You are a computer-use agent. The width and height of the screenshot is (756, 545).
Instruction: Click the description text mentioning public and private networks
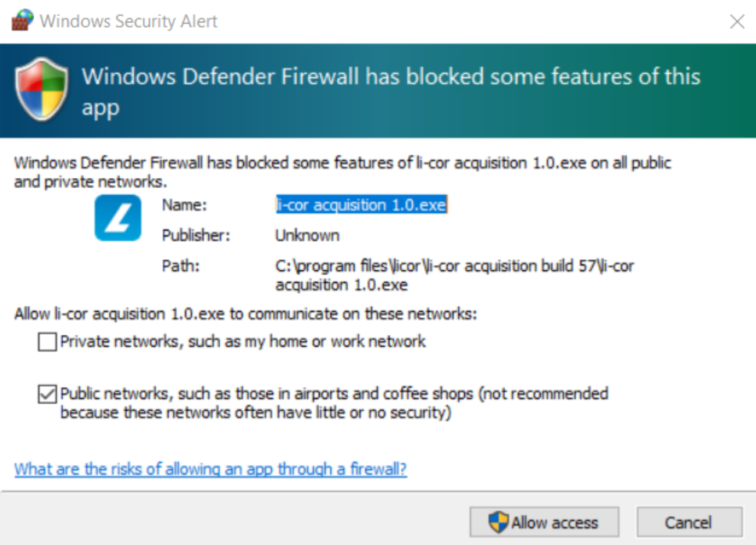(x=342, y=172)
